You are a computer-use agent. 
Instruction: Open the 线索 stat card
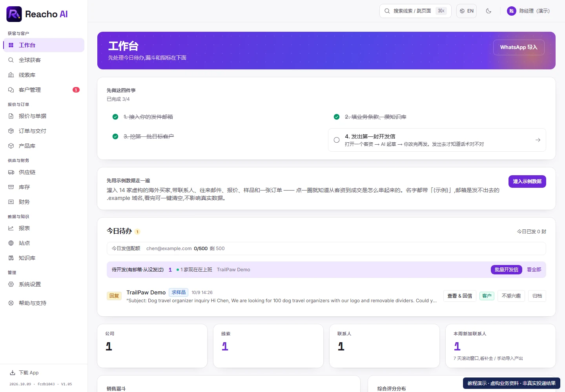268,346
